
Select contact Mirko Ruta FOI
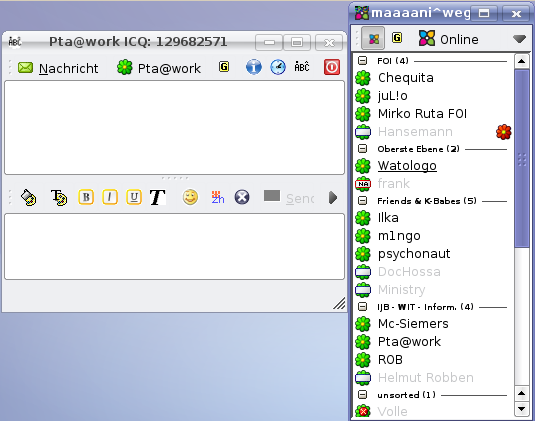tap(422, 114)
